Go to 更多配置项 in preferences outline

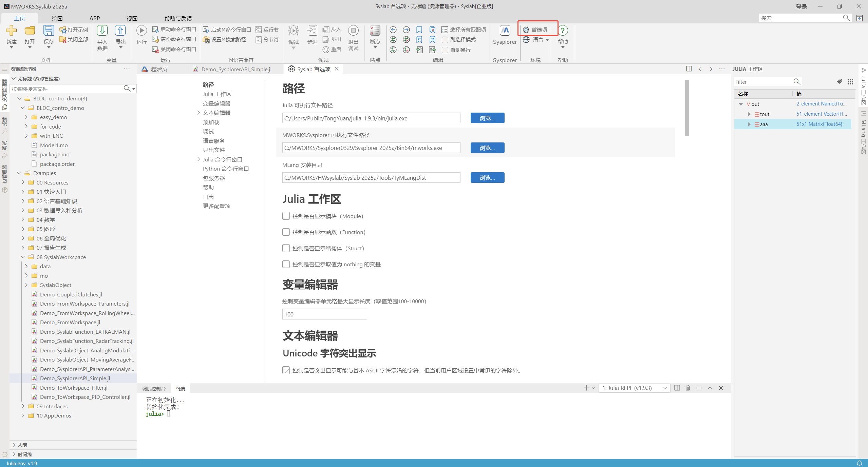point(216,206)
